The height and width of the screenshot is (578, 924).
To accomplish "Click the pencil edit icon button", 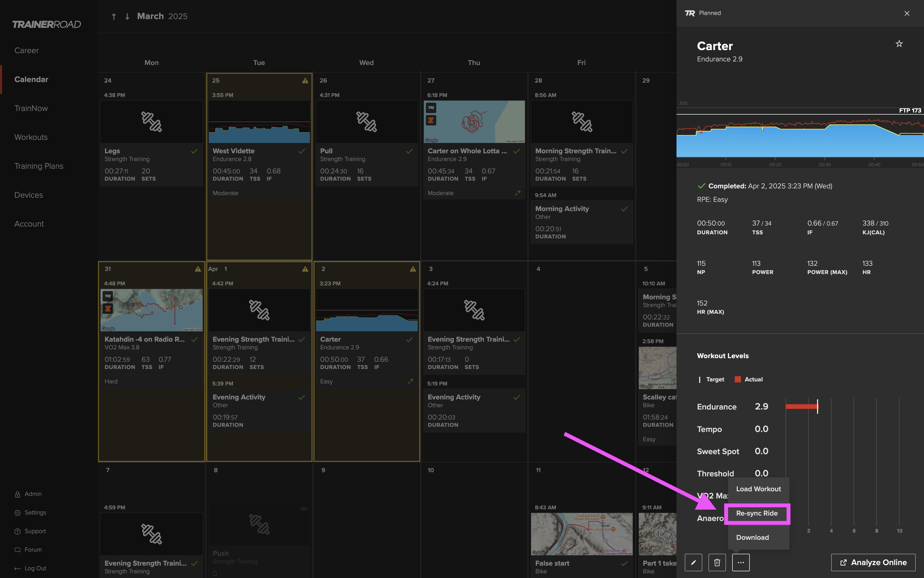I will pyautogui.click(x=693, y=562).
